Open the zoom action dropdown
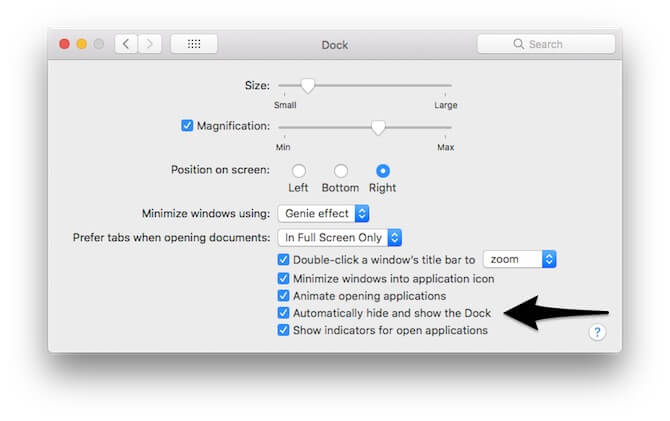Image resolution: width=670 pixels, height=421 pixels. point(520,259)
